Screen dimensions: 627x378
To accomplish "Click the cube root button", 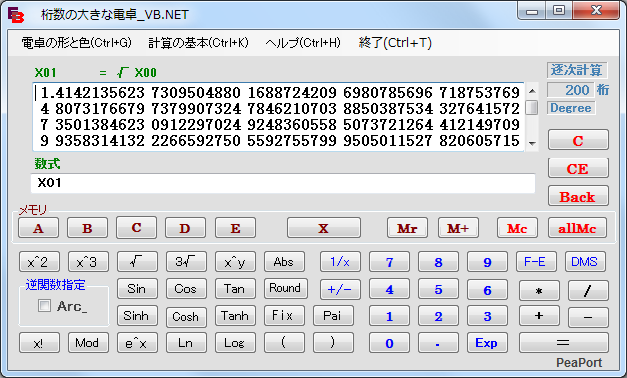I will coord(186,262).
